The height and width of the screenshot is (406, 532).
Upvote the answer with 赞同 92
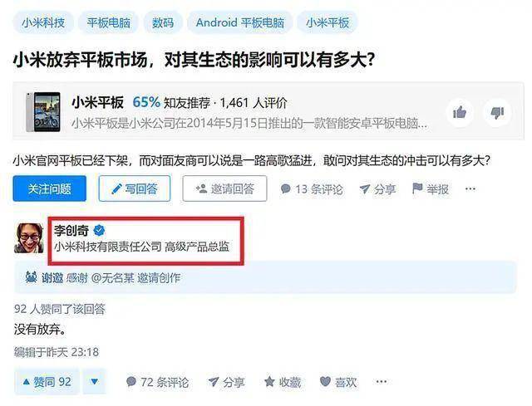point(47,382)
